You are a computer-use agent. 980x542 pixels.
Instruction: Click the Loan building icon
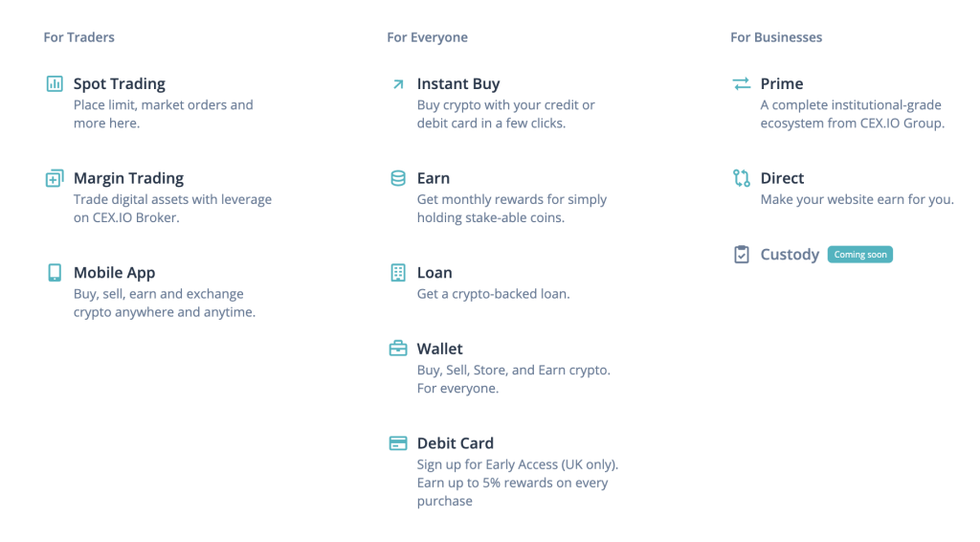coord(398,273)
